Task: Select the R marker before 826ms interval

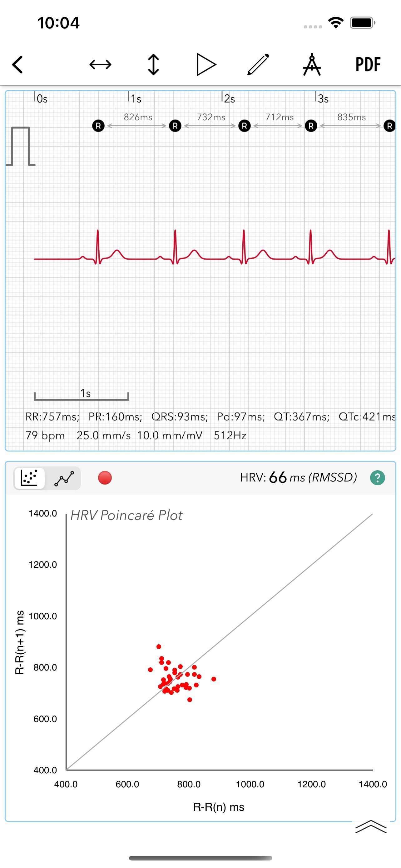Action: (x=98, y=126)
